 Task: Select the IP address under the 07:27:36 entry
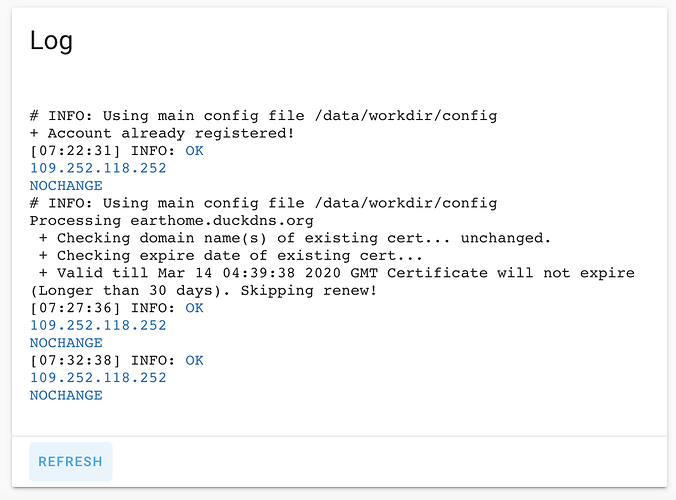point(98,325)
